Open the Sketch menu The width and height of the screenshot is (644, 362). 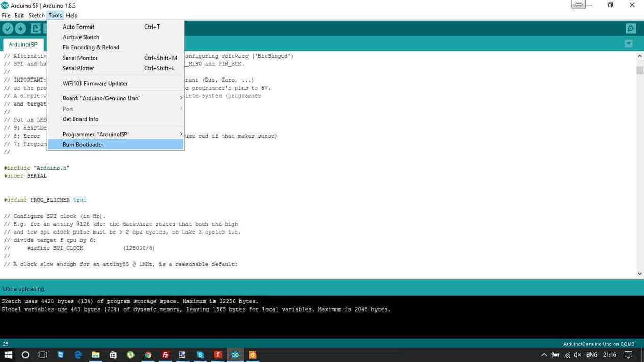[36, 15]
